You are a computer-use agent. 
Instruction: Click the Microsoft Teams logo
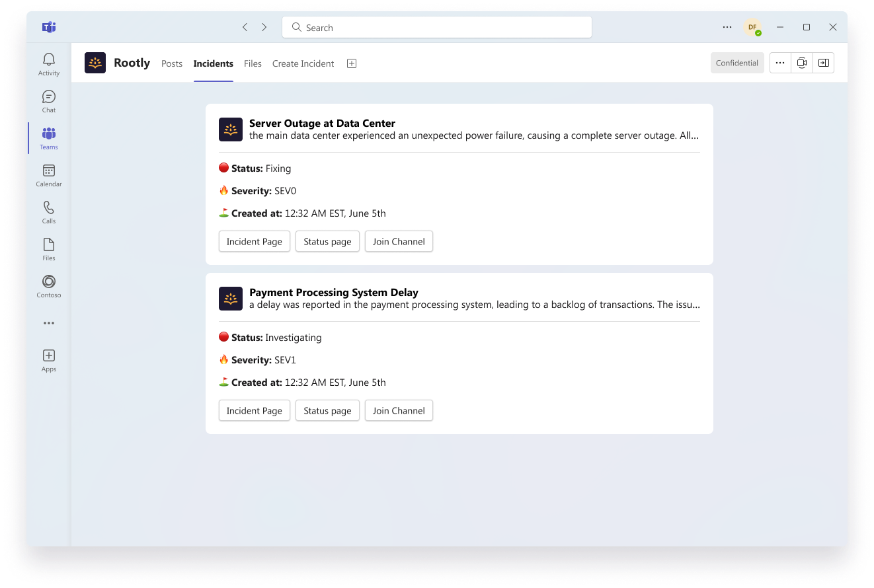click(x=49, y=27)
